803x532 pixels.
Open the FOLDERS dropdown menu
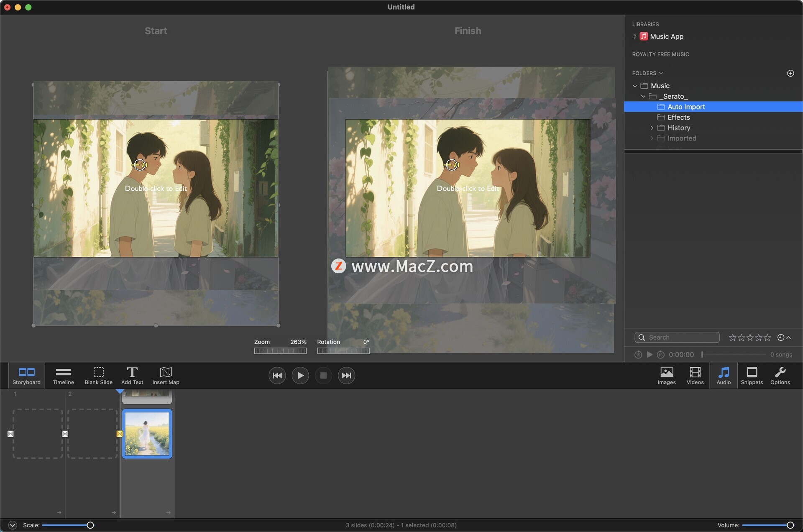point(647,73)
